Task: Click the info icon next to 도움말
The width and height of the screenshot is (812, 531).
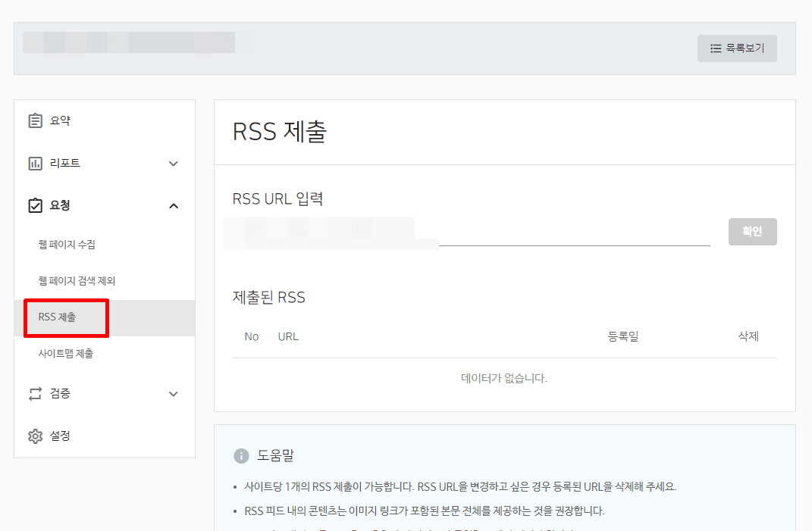Action: pyautogui.click(x=242, y=455)
